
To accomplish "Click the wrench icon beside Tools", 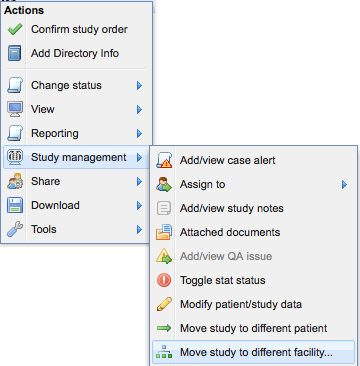I will [x=15, y=229].
